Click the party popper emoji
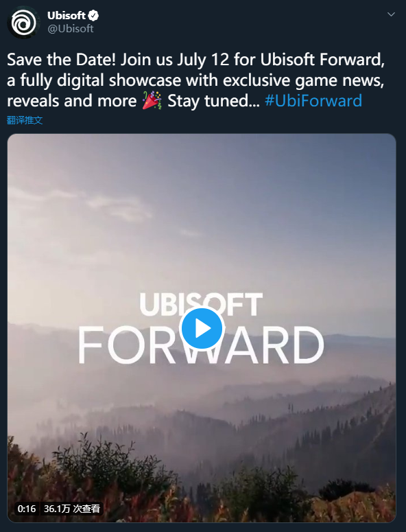Viewport: 406px width, 532px height. pos(152,100)
